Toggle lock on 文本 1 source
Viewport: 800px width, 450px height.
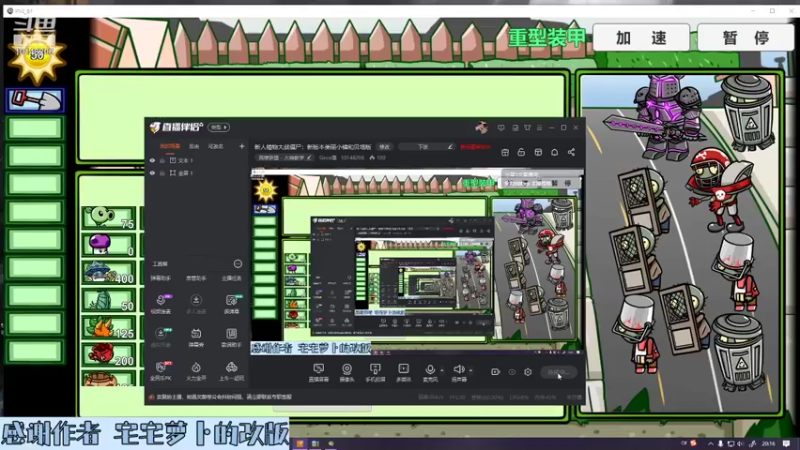click(162, 160)
